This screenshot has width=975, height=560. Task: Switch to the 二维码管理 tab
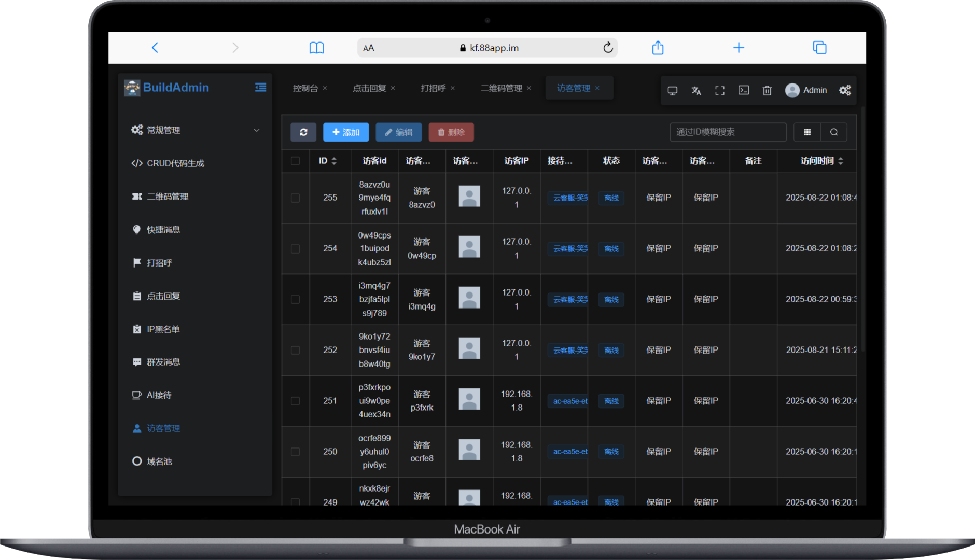click(x=501, y=88)
